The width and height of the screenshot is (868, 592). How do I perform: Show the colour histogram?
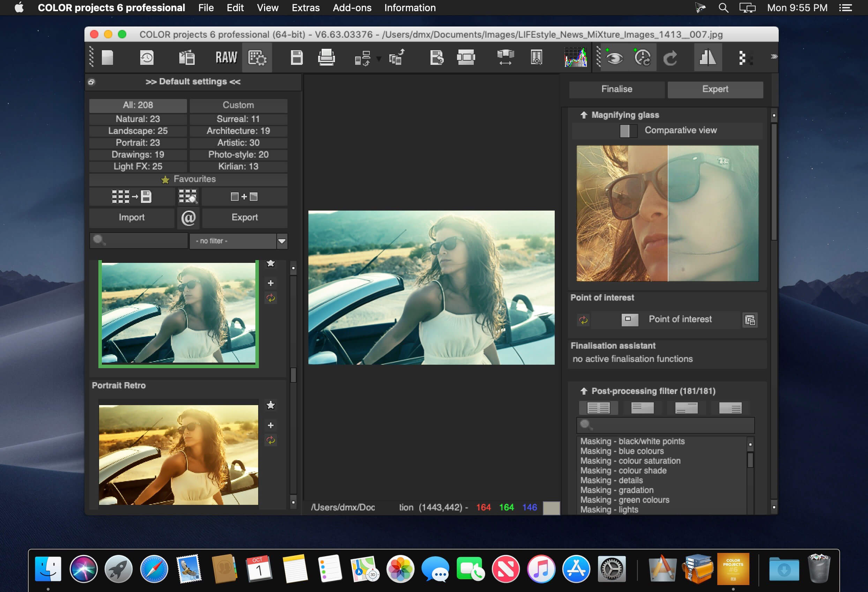(x=576, y=58)
